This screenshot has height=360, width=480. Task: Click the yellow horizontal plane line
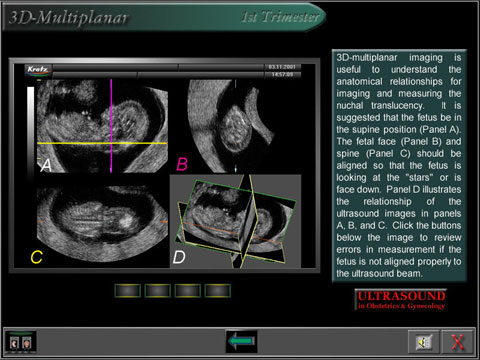click(x=102, y=143)
